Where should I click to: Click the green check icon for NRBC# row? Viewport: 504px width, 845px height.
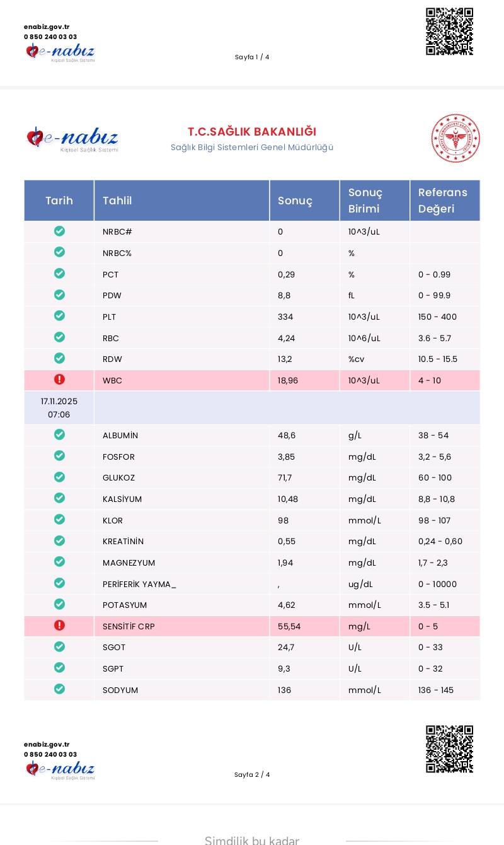pyautogui.click(x=59, y=231)
